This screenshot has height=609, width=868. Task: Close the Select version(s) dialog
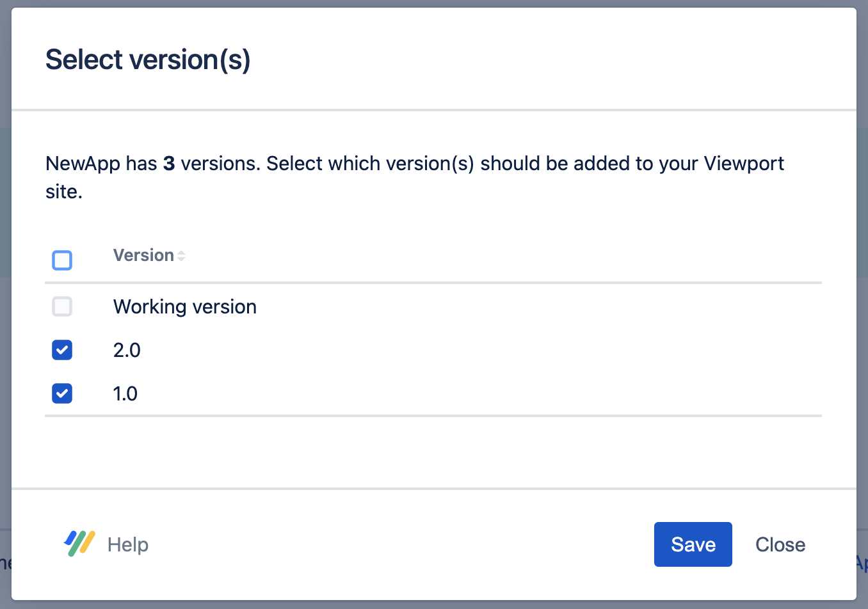pos(780,544)
